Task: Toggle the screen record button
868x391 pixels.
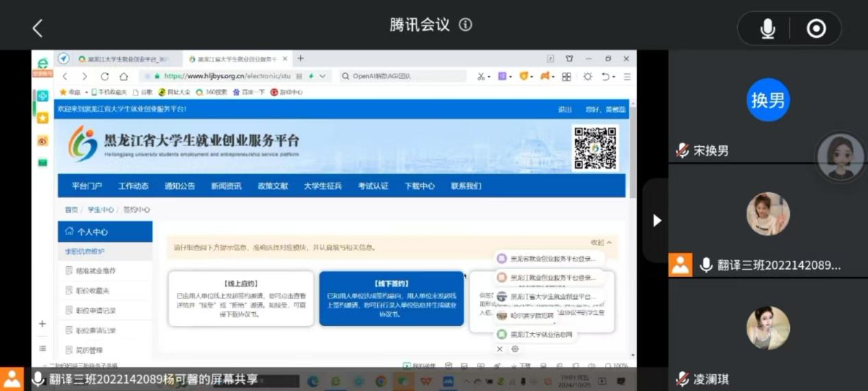Action: (x=816, y=29)
